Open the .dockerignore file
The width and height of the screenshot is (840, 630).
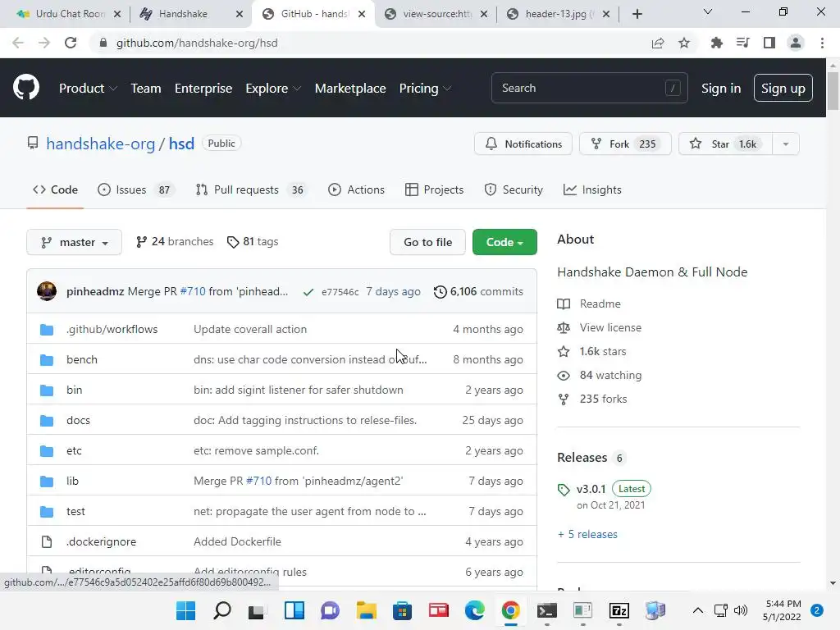pyautogui.click(x=101, y=541)
